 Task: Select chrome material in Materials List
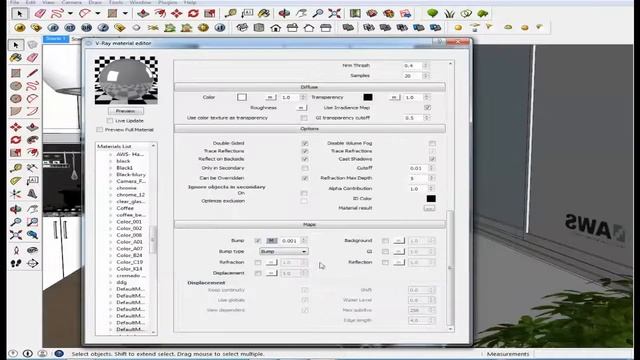click(x=127, y=188)
